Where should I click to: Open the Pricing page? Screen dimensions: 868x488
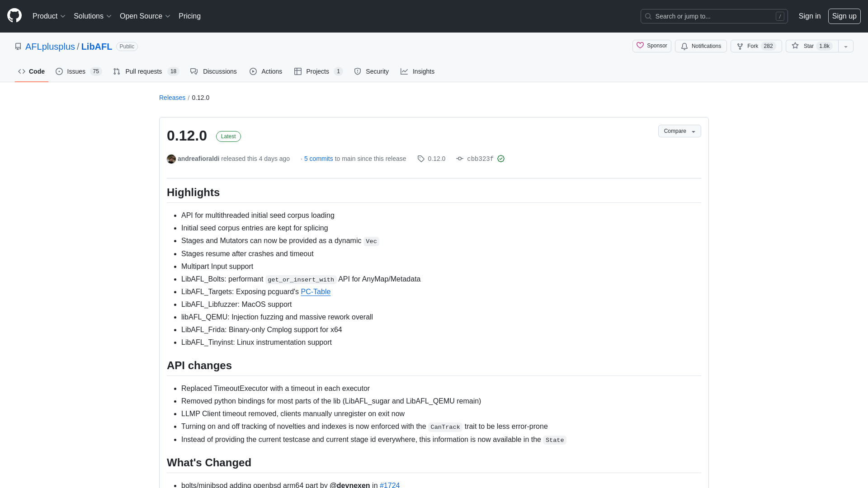coord(189,16)
